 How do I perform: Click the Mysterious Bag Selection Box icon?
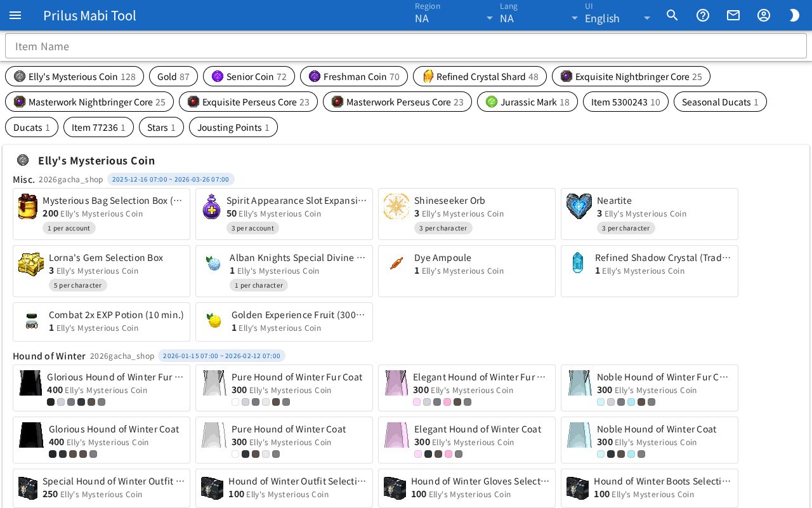(x=28, y=207)
